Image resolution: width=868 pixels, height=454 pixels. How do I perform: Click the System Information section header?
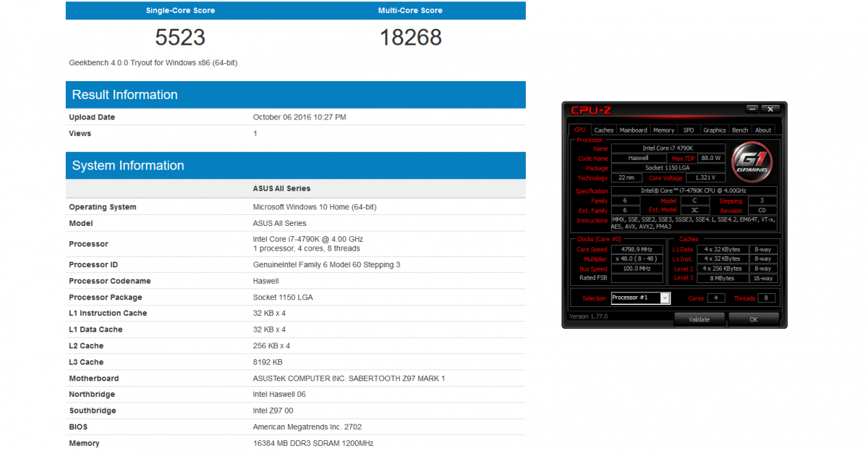(296, 166)
